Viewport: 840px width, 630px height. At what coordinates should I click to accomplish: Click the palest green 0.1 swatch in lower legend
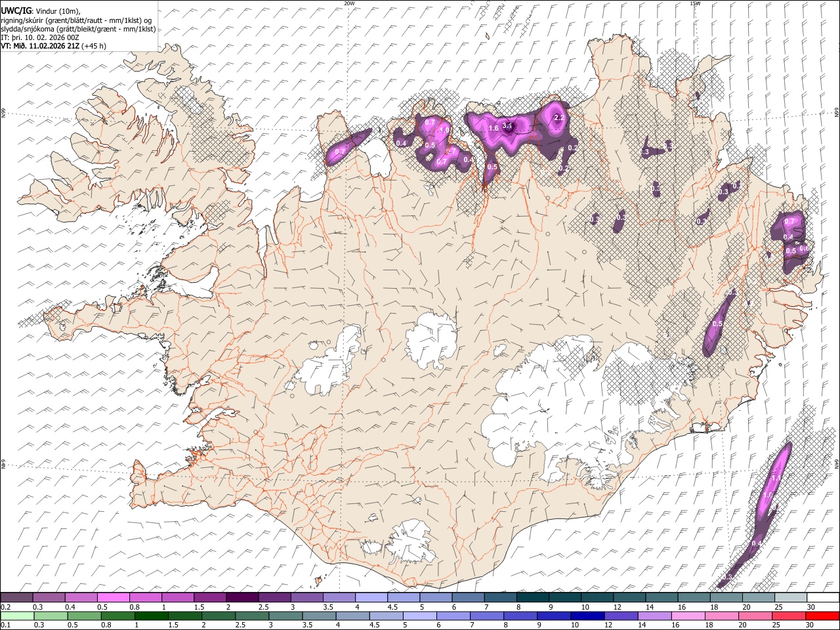17,616
